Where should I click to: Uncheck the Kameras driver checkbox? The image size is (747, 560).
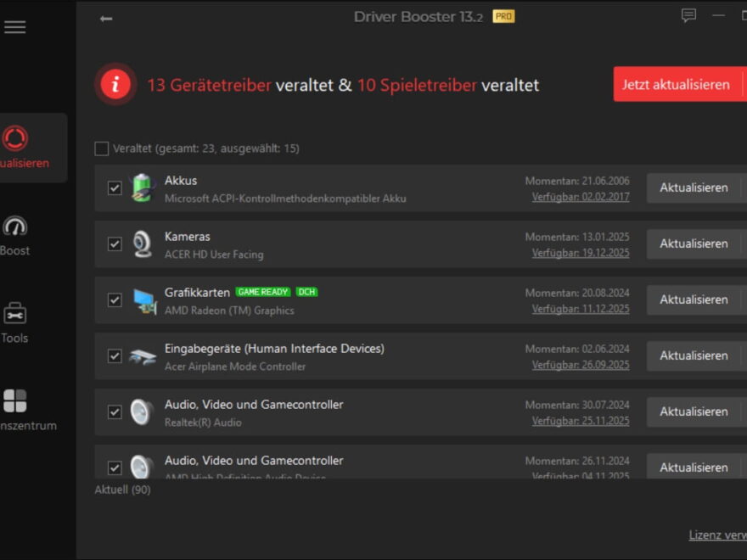[x=115, y=244]
